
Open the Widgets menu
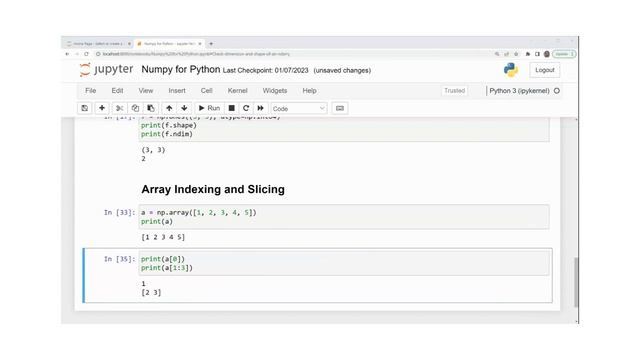pos(275,91)
